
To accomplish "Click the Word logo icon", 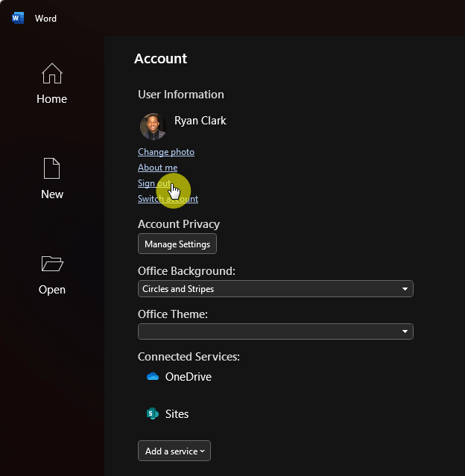I will (x=18, y=18).
